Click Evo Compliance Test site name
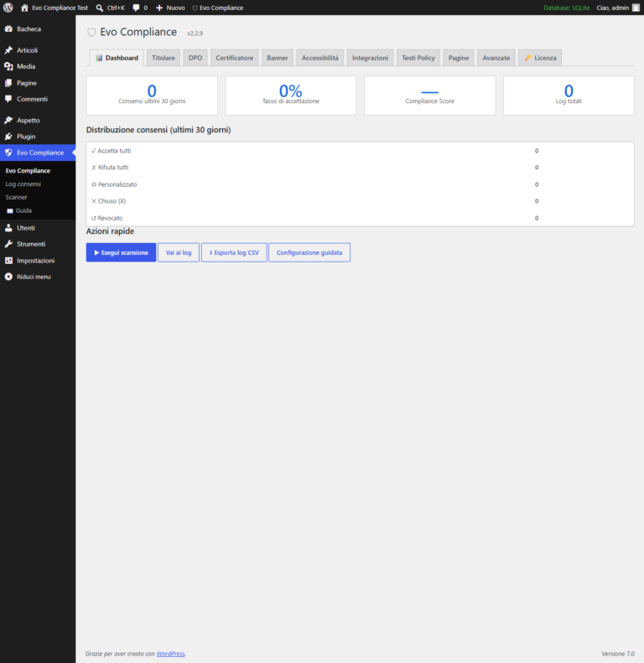This screenshot has height=663, width=644. [60, 8]
